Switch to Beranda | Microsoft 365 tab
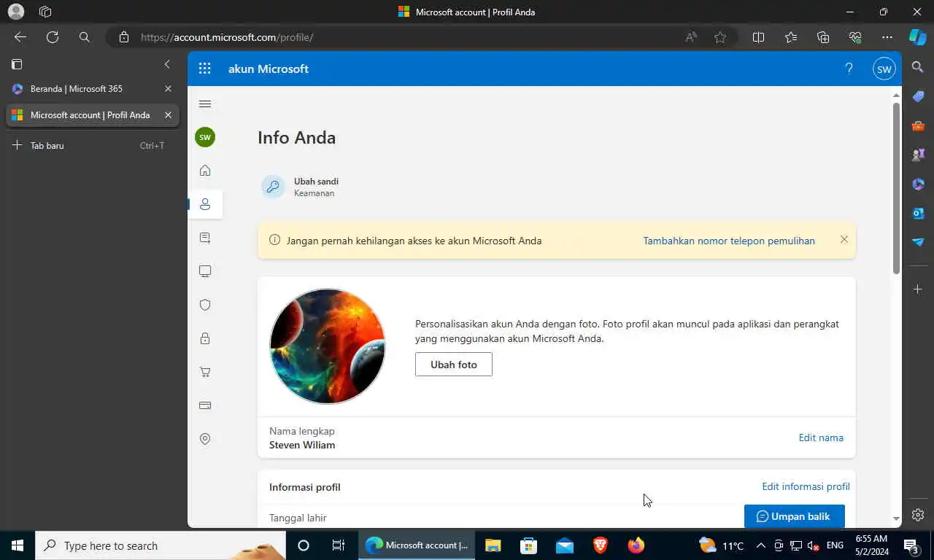 (x=76, y=89)
